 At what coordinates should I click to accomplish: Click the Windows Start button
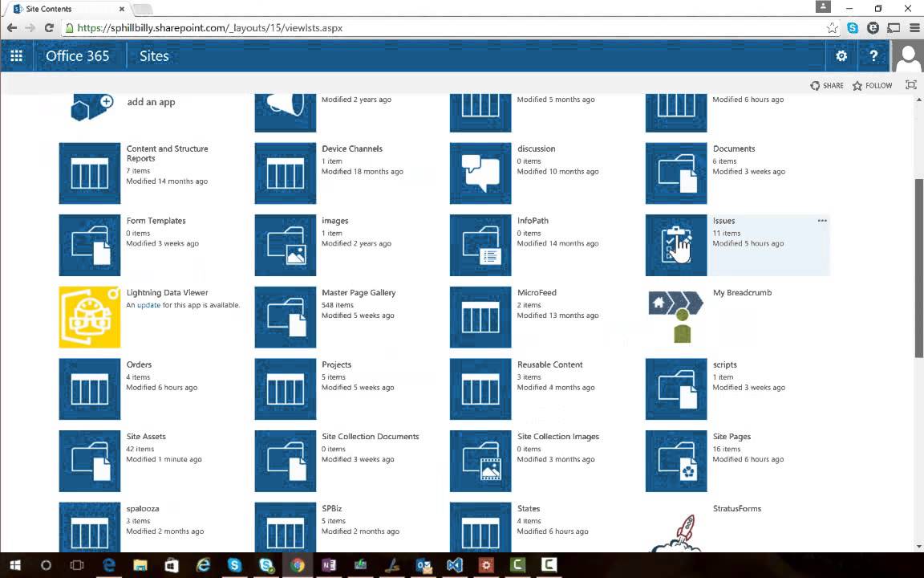point(15,565)
